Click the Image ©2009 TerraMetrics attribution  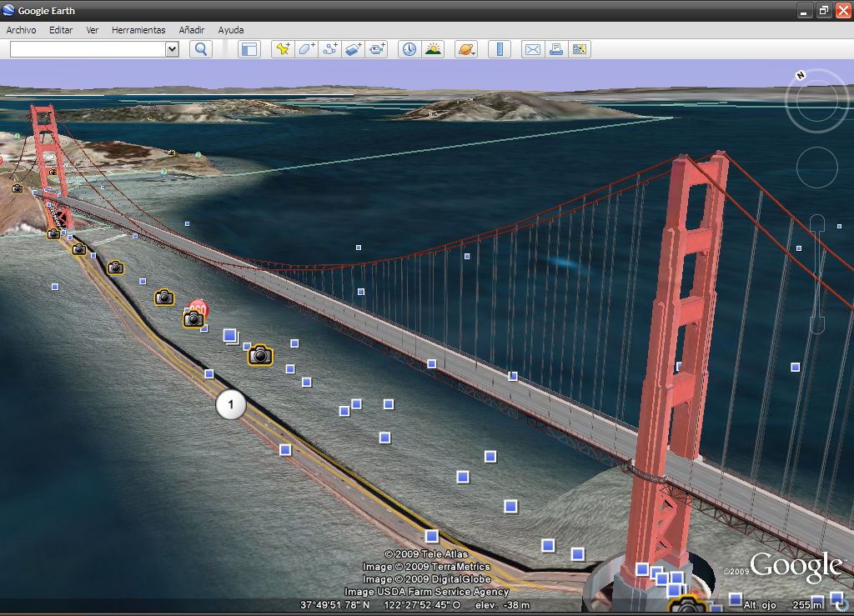tap(426, 567)
